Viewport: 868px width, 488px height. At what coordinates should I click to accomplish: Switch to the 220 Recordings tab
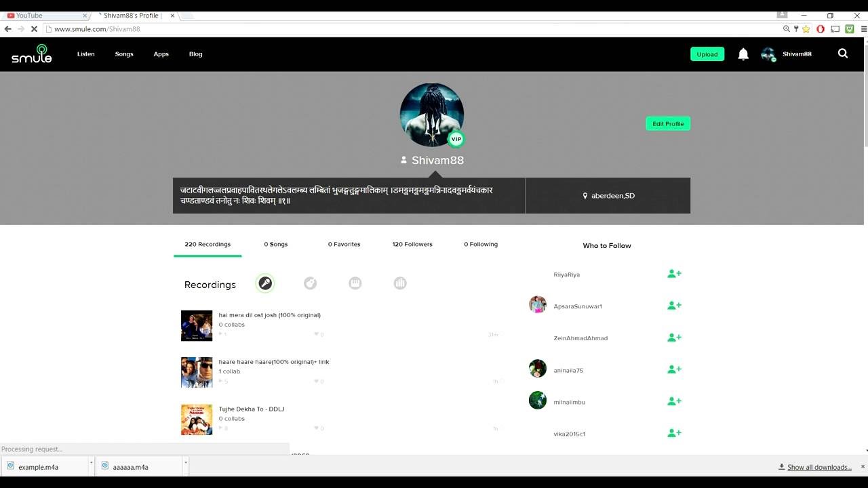pos(208,244)
